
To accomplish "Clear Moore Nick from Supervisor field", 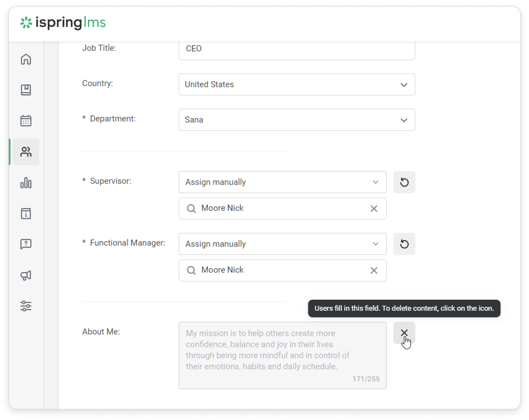I will tap(374, 209).
